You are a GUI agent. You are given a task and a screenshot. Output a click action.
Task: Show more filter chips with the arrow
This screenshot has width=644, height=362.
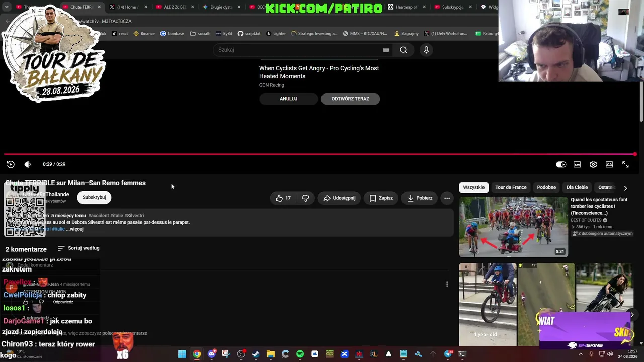[625, 188]
